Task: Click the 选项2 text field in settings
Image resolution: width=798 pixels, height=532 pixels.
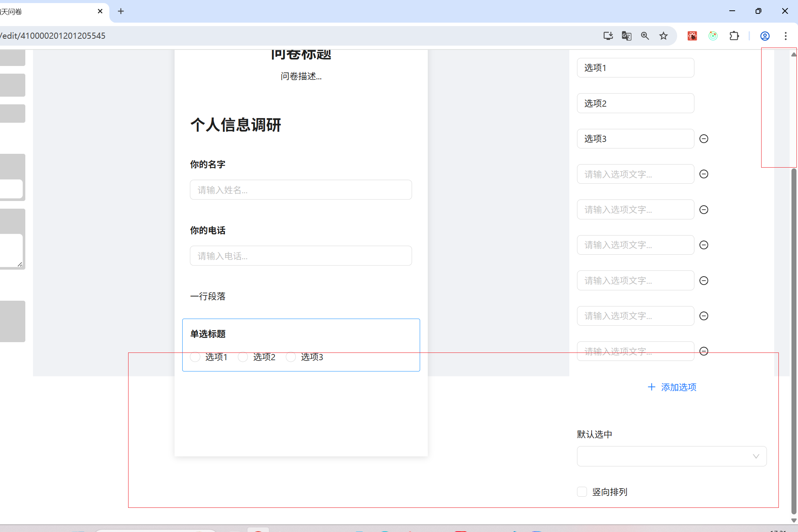Action: point(635,103)
